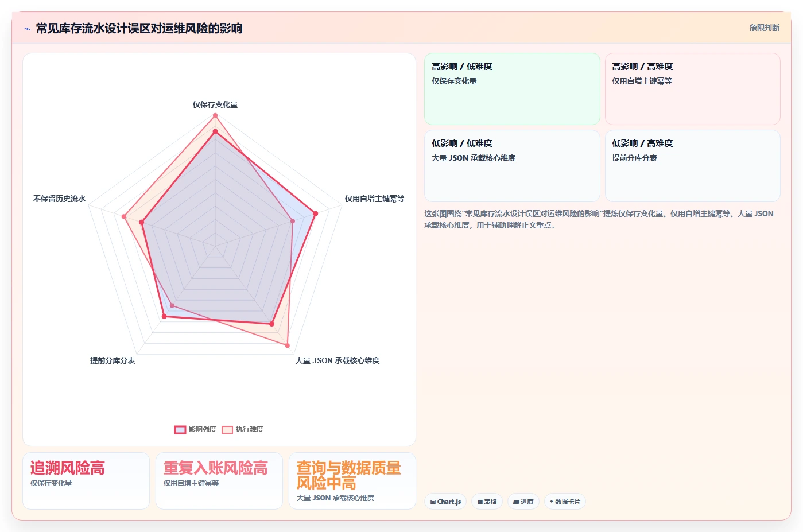Click the 数据卡片 tag chip
The image size is (803, 532).
[x=565, y=502]
